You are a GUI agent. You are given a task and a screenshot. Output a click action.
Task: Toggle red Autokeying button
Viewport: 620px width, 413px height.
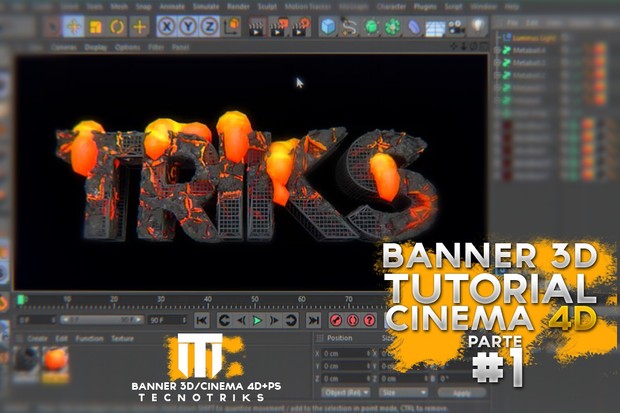pyautogui.click(x=352, y=320)
